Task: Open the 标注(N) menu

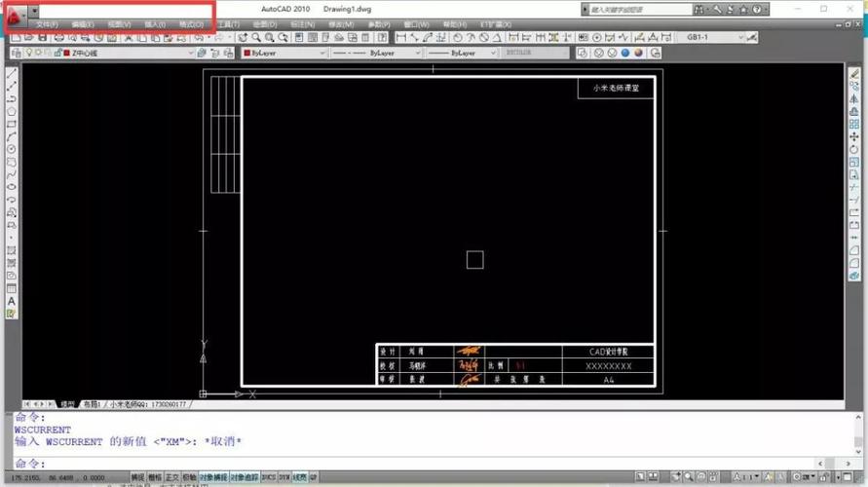Action: [302, 25]
